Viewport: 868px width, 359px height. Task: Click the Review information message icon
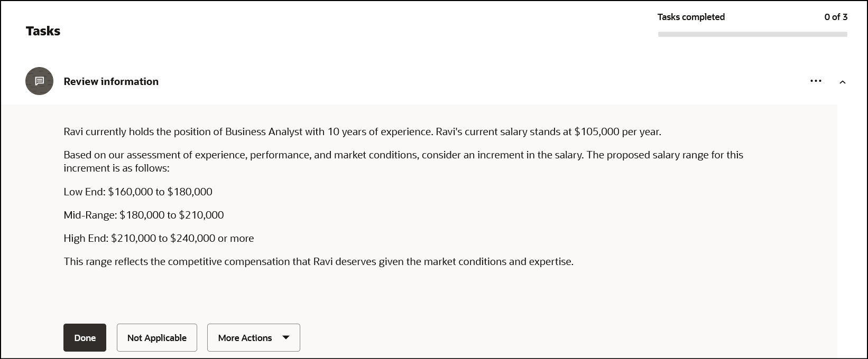(39, 81)
